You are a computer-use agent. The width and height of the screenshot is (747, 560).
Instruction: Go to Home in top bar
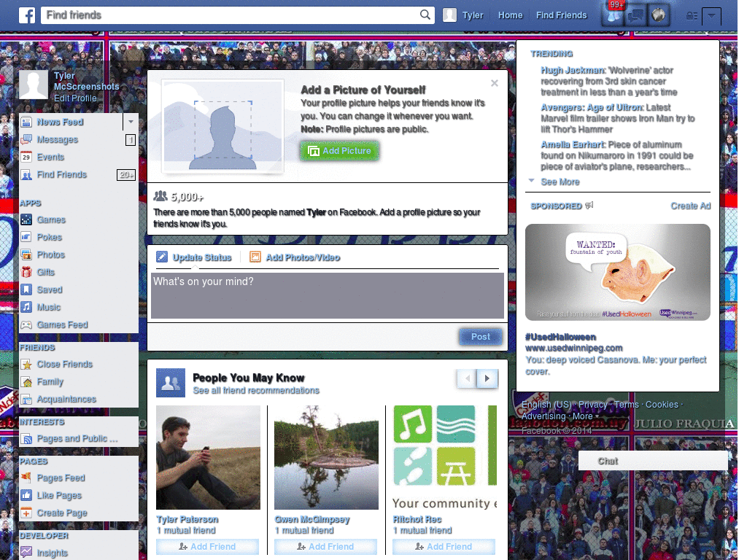510,15
